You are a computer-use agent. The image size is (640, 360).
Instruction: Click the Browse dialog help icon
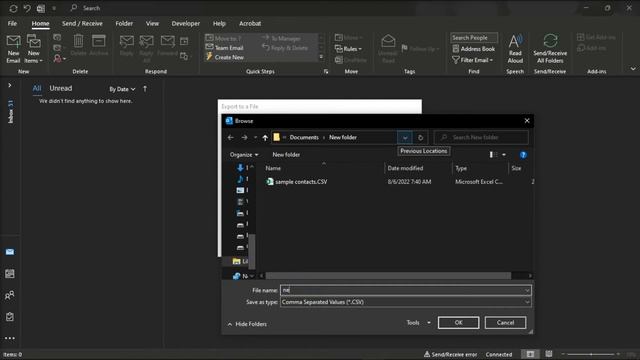pyautogui.click(x=523, y=155)
